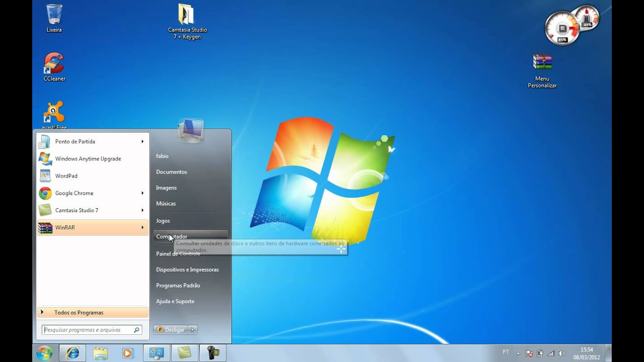Open Windows Explorer from taskbar
The height and width of the screenshot is (362, 644).
pyautogui.click(x=101, y=353)
